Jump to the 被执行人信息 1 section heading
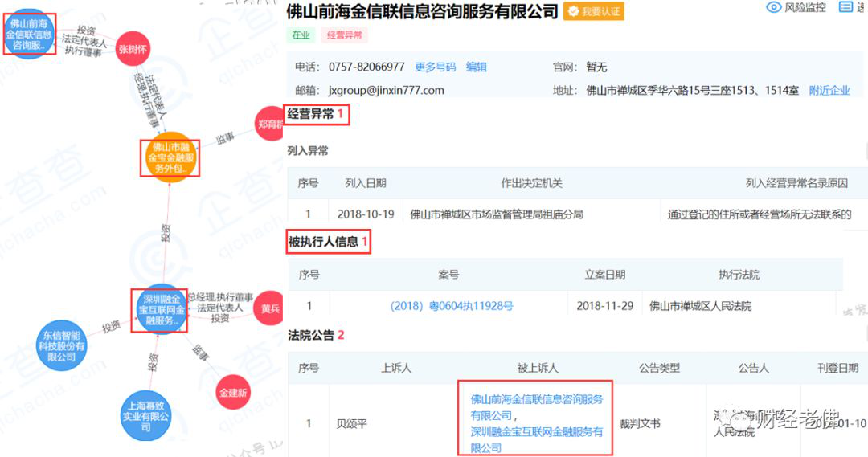Viewport: 868px width, 457px height. coord(328,242)
